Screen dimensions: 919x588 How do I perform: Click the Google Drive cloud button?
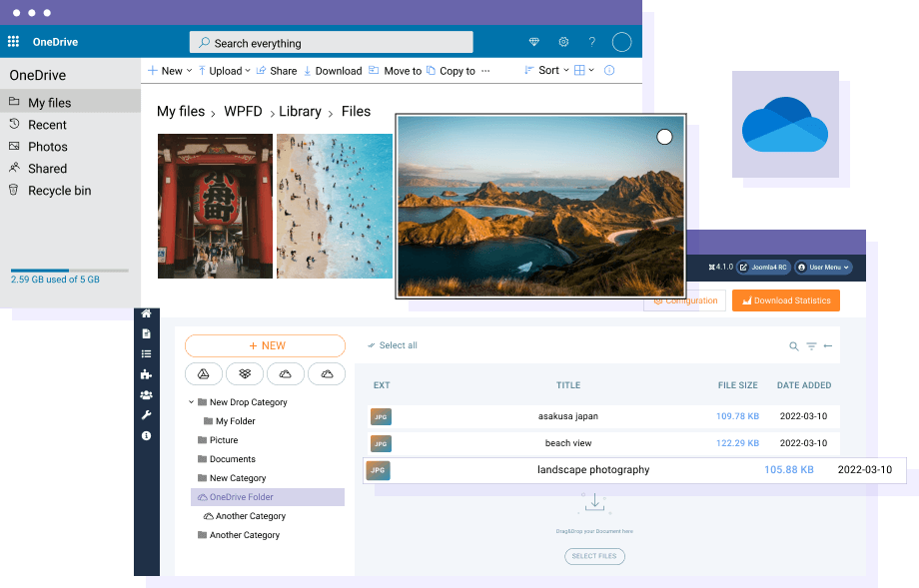click(x=204, y=373)
